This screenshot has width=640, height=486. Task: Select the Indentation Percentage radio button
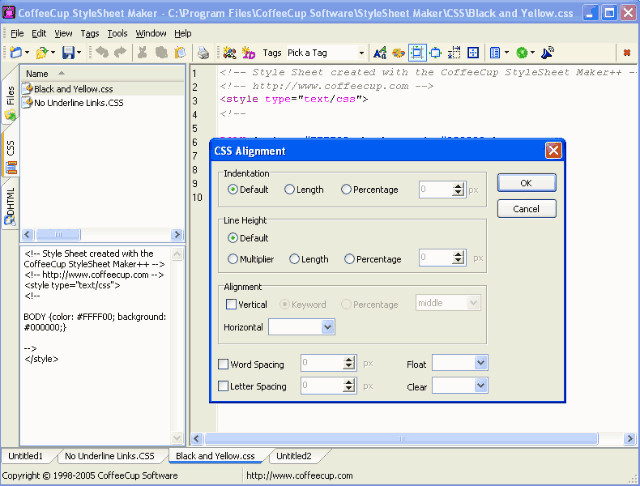click(346, 190)
